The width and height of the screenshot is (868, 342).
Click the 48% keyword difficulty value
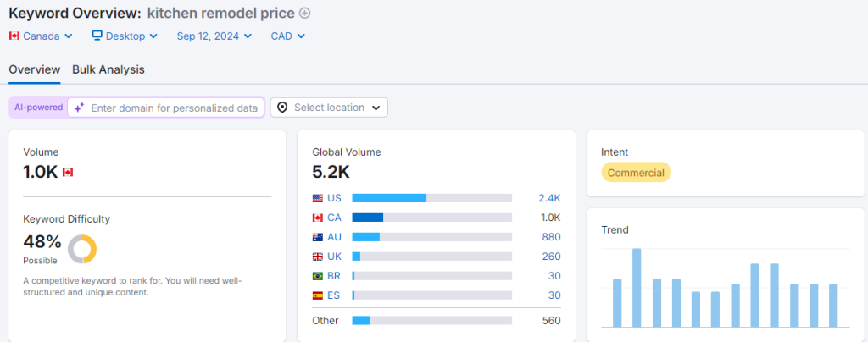(x=42, y=241)
